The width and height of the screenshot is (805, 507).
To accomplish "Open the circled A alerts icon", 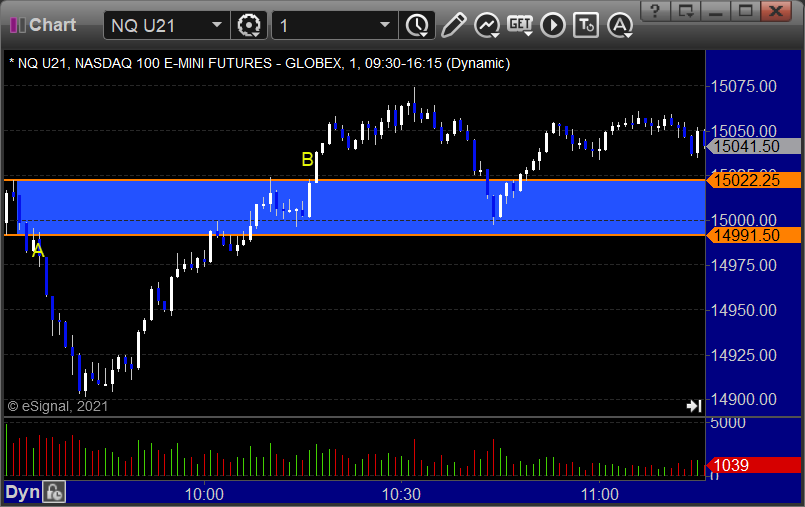I will point(620,25).
